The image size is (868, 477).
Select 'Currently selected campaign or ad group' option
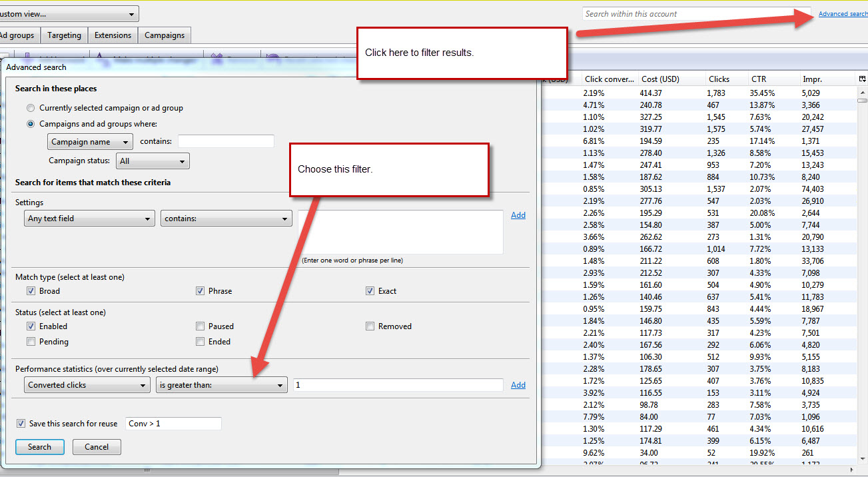[x=31, y=108]
